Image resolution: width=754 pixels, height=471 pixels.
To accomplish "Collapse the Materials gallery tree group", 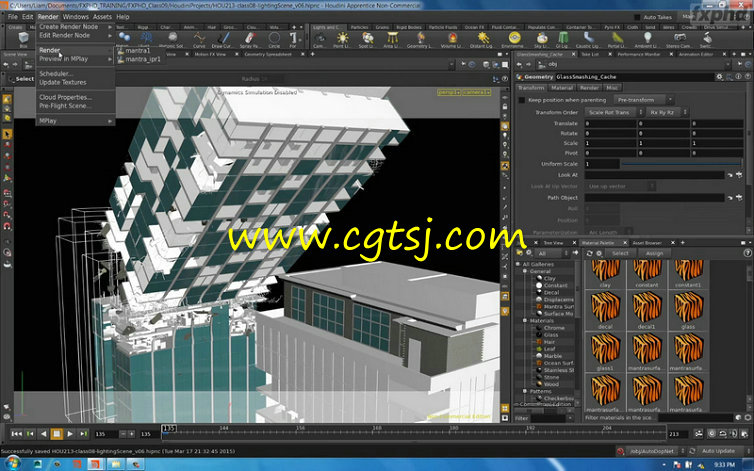I will point(525,320).
